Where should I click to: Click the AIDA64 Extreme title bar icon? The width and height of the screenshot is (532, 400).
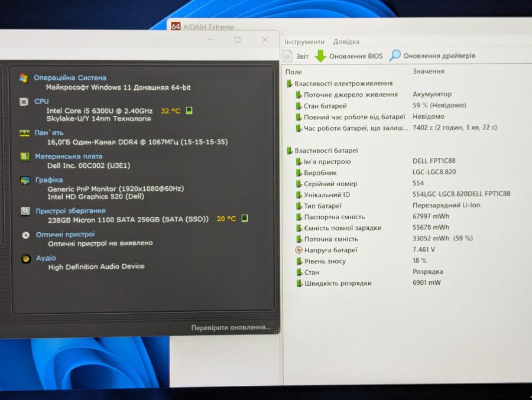(x=176, y=26)
